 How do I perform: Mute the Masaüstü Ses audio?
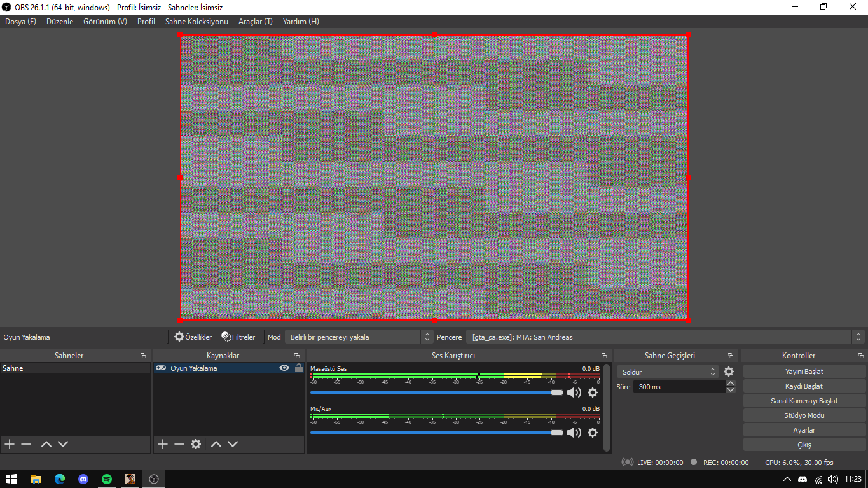coord(574,393)
